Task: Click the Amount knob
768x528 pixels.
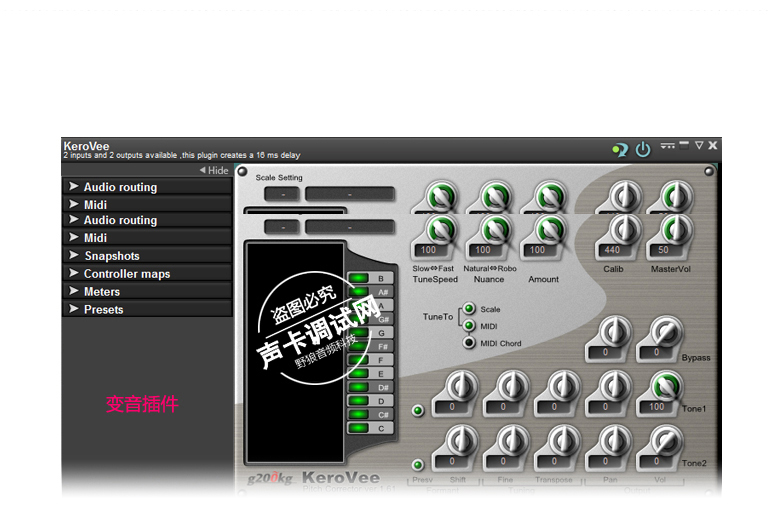Action: pos(550,229)
